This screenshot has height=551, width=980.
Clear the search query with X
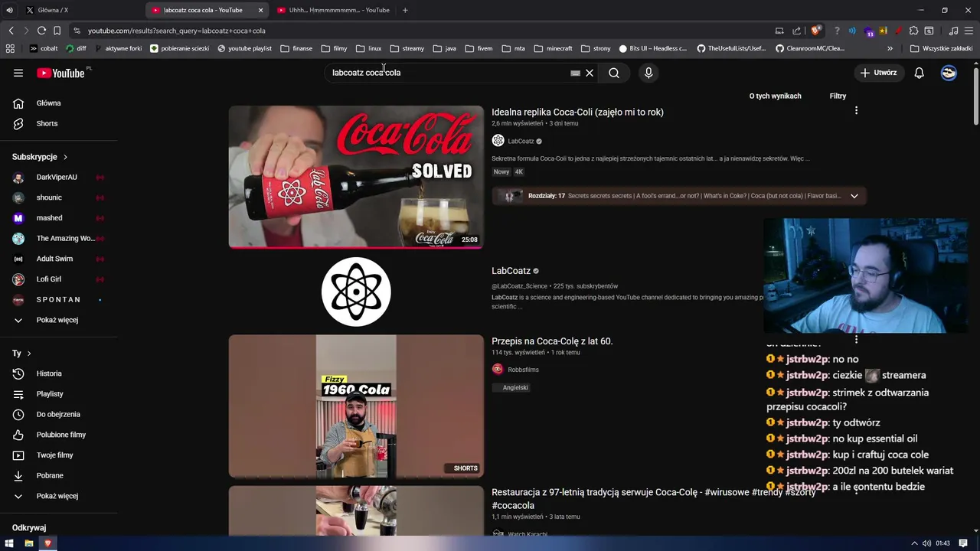point(590,73)
